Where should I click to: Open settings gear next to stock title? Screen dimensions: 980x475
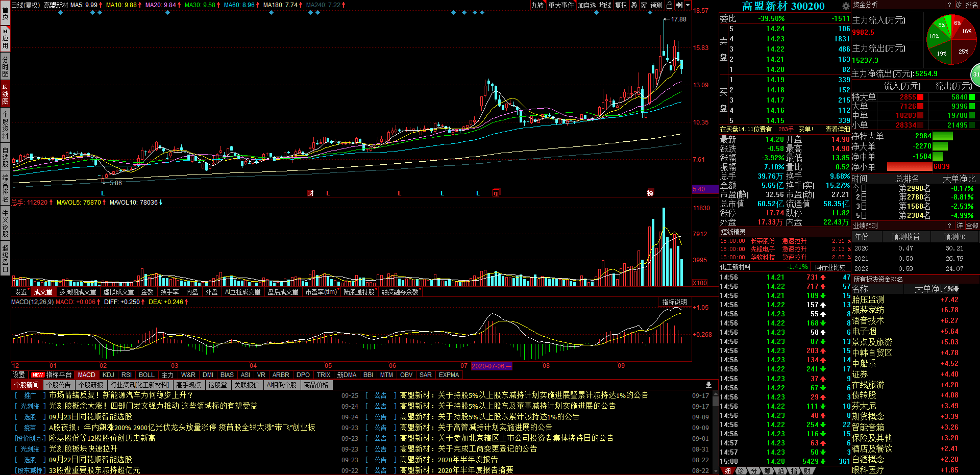[846, 6]
